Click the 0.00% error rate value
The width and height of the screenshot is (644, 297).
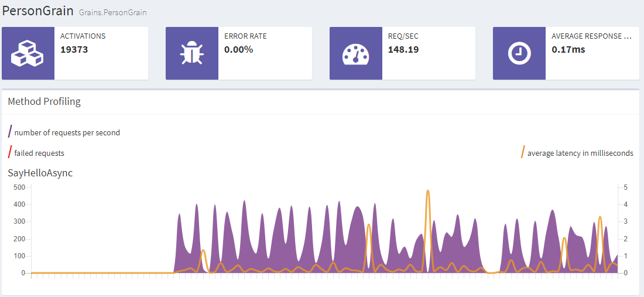click(238, 50)
